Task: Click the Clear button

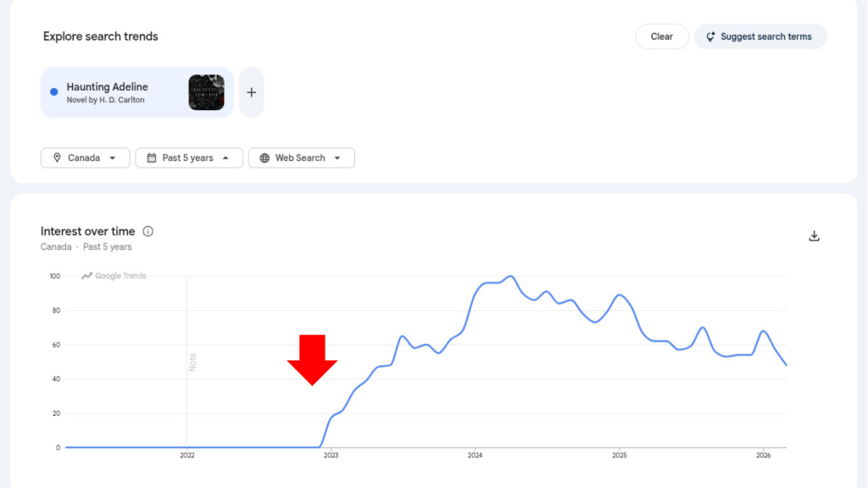Action: 661,36
